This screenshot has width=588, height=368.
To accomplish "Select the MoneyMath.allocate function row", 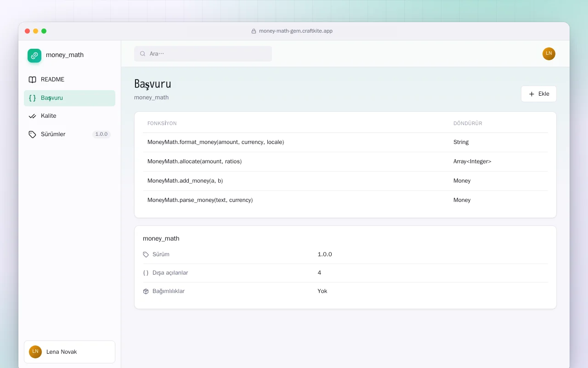I will (345, 161).
